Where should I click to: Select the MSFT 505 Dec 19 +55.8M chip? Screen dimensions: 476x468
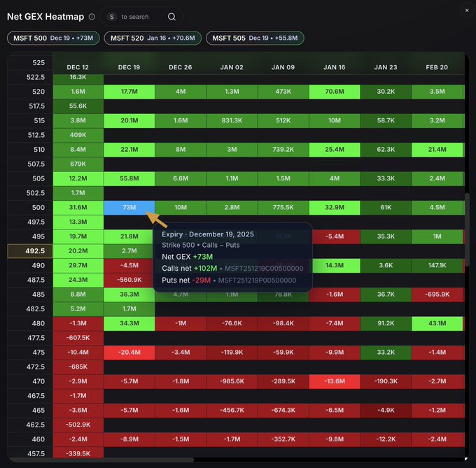255,38
